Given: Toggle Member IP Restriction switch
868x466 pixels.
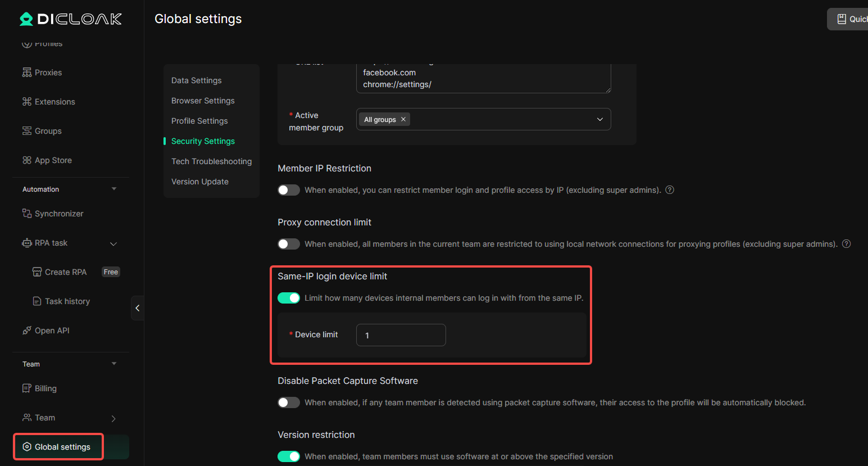Looking at the screenshot, I should coord(289,190).
